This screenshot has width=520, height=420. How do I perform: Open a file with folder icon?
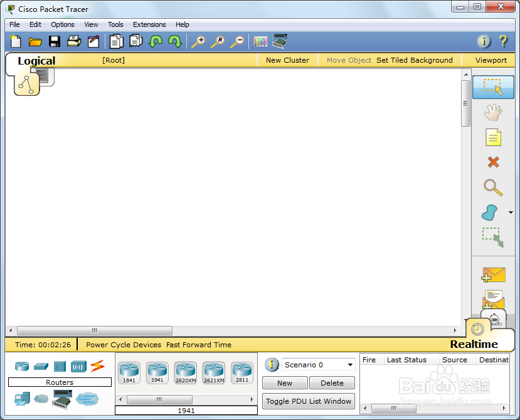click(x=35, y=42)
